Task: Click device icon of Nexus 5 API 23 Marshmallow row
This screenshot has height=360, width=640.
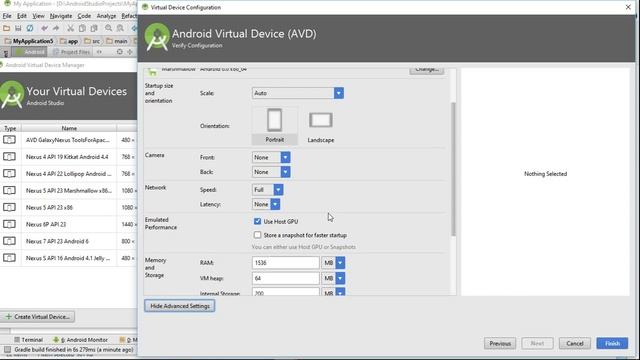Action: click(x=9, y=190)
